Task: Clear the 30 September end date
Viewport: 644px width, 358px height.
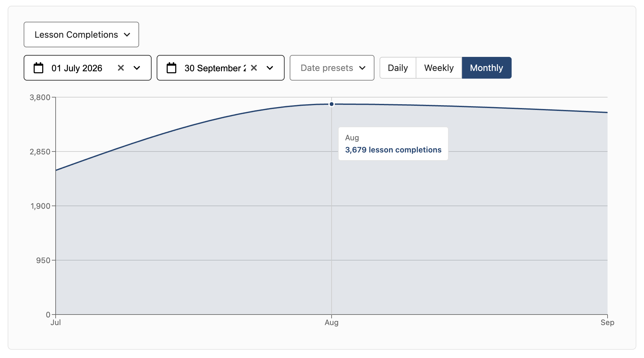Action: 254,68
